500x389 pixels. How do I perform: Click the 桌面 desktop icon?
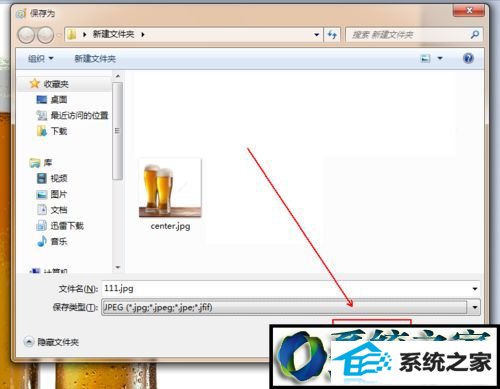tap(42, 99)
